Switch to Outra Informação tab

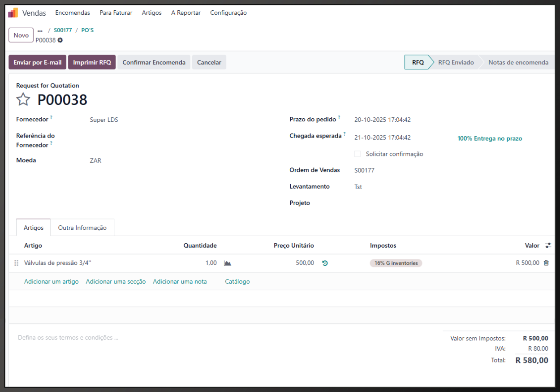82,228
